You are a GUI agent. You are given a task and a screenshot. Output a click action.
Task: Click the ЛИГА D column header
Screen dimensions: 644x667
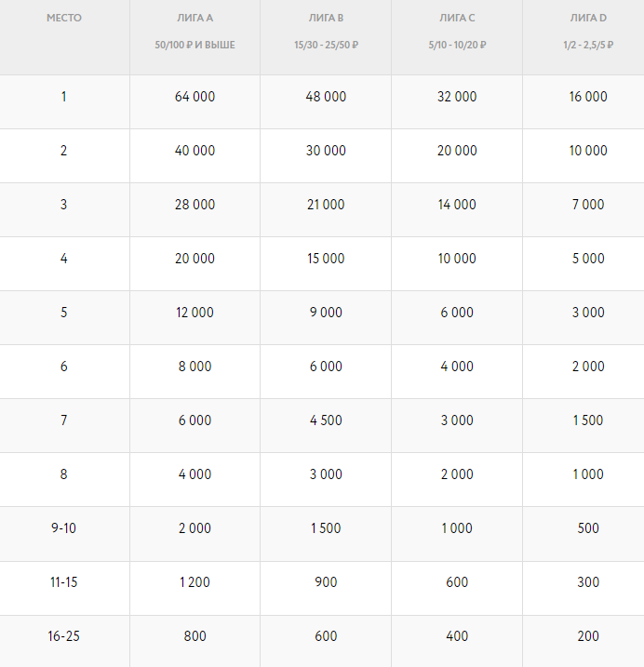point(587,18)
